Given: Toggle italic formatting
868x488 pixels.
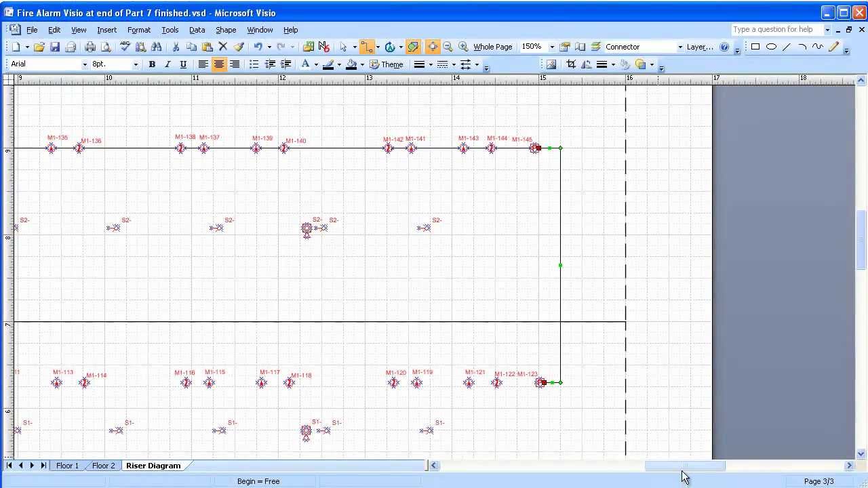Looking at the screenshot, I should coord(167,64).
